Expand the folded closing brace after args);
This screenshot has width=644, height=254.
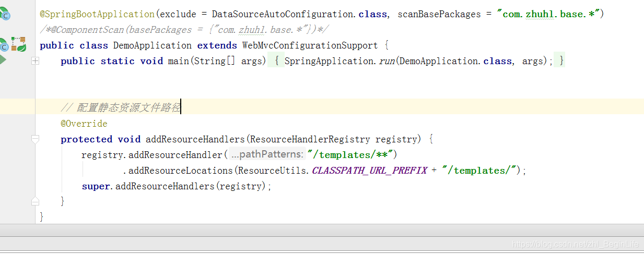[559, 61]
